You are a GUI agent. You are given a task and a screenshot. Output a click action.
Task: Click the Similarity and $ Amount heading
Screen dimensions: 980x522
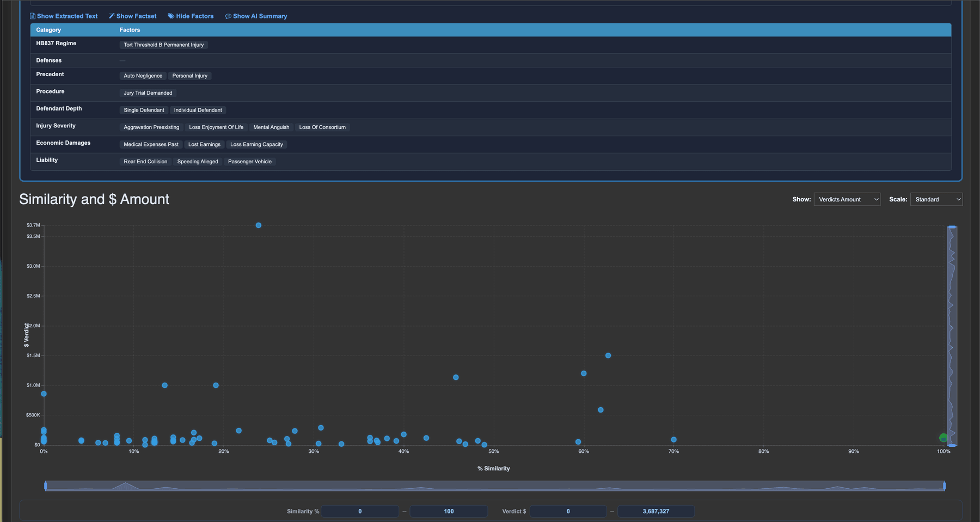coord(94,200)
